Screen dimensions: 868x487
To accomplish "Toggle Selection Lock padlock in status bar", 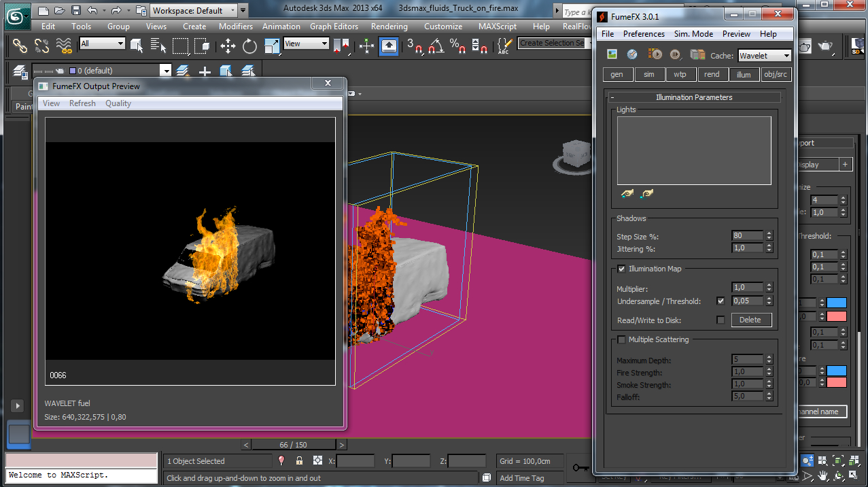I will tap(299, 461).
